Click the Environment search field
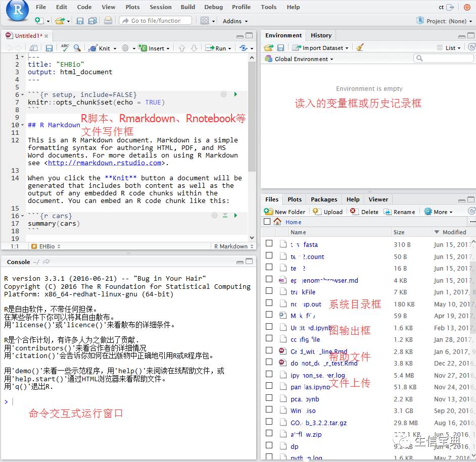476x462 pixels. point(444,58)
